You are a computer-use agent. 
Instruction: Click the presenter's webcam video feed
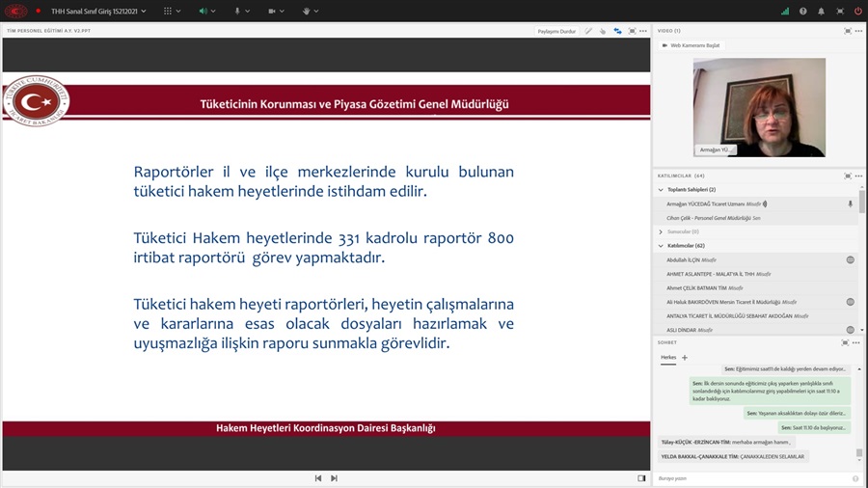(759, 107)
